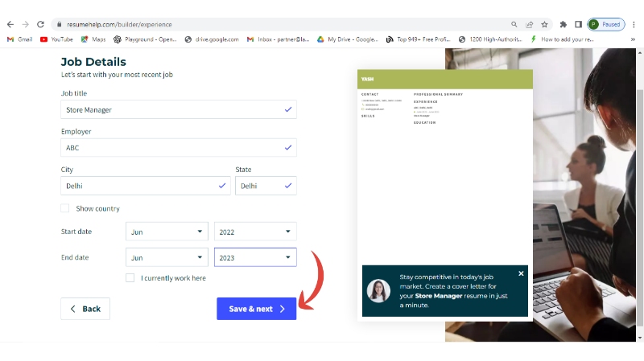Click the share page icon in address bar
The image size is (644, 361).
(529, 24)
